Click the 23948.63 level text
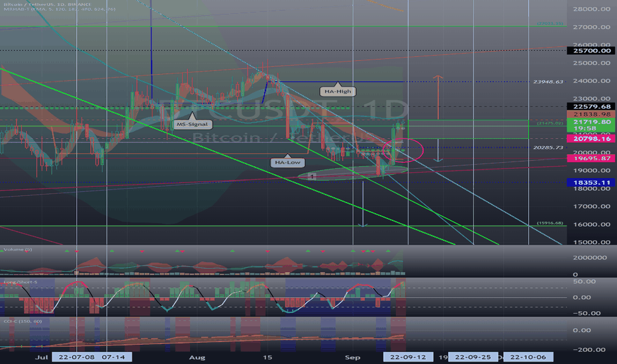Screen dimensions: 617x364 point(548,82)
